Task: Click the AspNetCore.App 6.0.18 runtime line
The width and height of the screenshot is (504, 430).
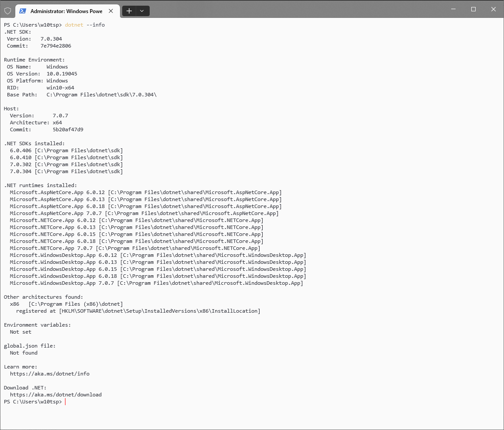Action: coord(146,206)
